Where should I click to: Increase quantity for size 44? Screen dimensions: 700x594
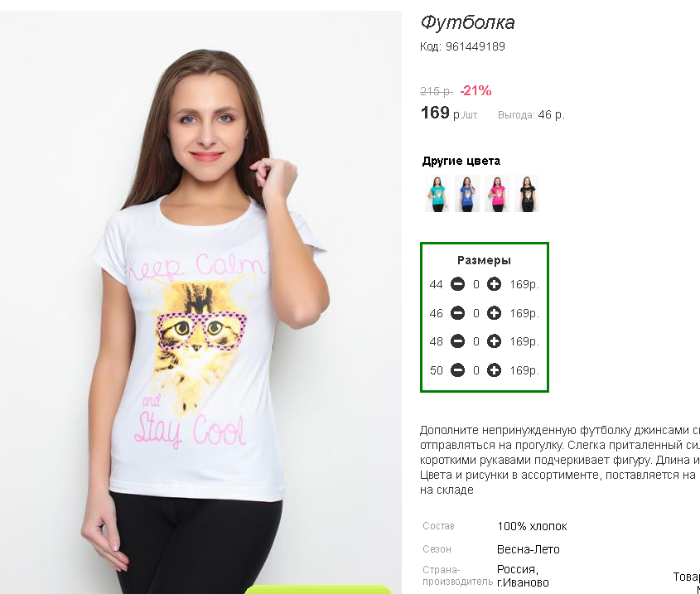click(x=494, y=284)
